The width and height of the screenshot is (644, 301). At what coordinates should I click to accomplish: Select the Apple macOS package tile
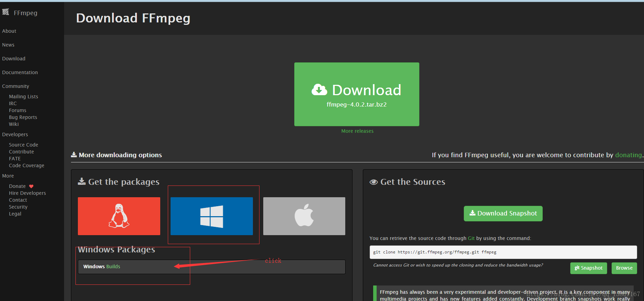(x=304, y=216)
